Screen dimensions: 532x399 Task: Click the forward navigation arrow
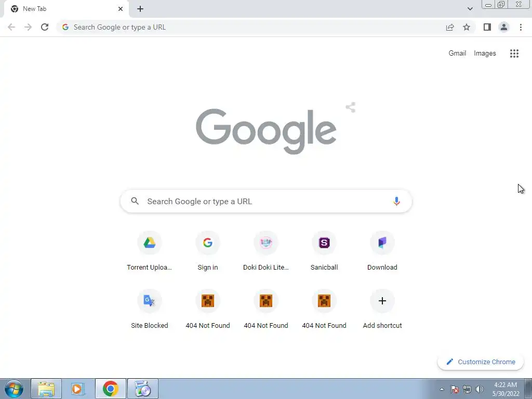click(x=28, y=27)
